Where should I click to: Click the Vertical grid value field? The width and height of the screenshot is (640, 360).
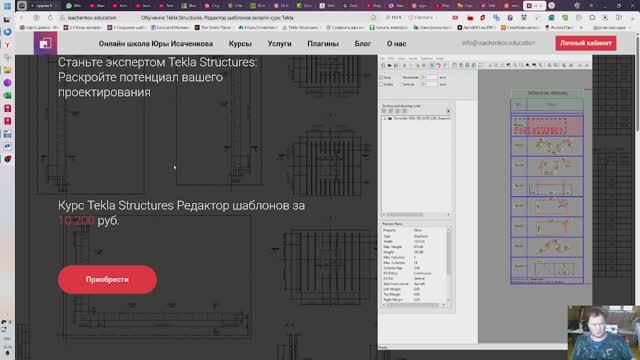tap(429, 84)
